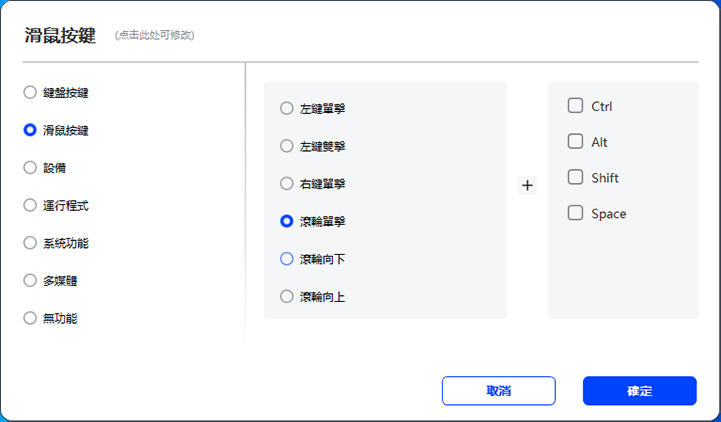The image size is (721, 422).
Task: Select the 系統功能 radio option
Action: tap(30, 243)
